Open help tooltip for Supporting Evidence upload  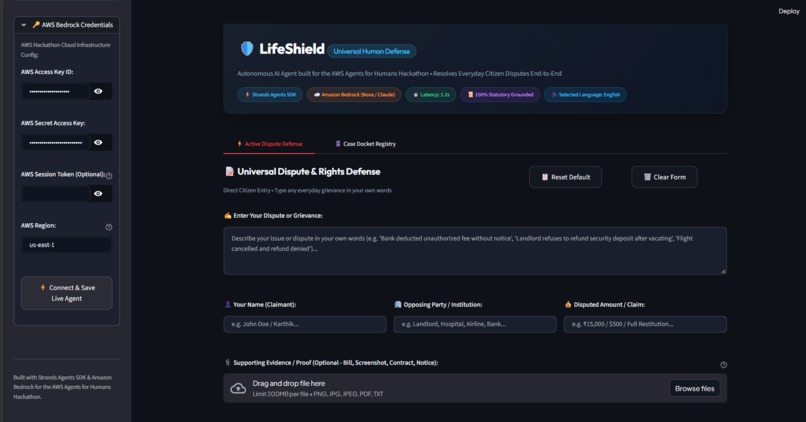[723, 365]
